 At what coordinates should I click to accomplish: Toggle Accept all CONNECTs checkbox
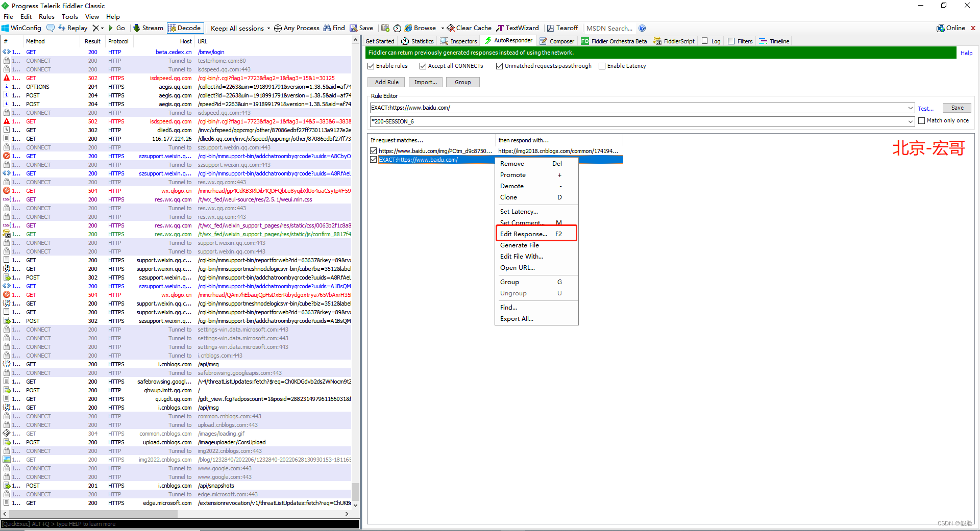423,66
